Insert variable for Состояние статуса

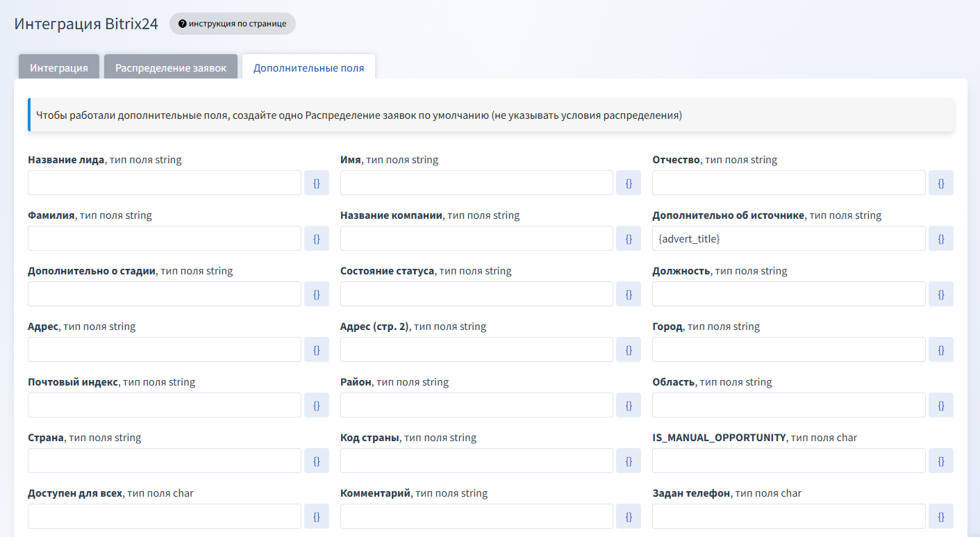[629, 294]
